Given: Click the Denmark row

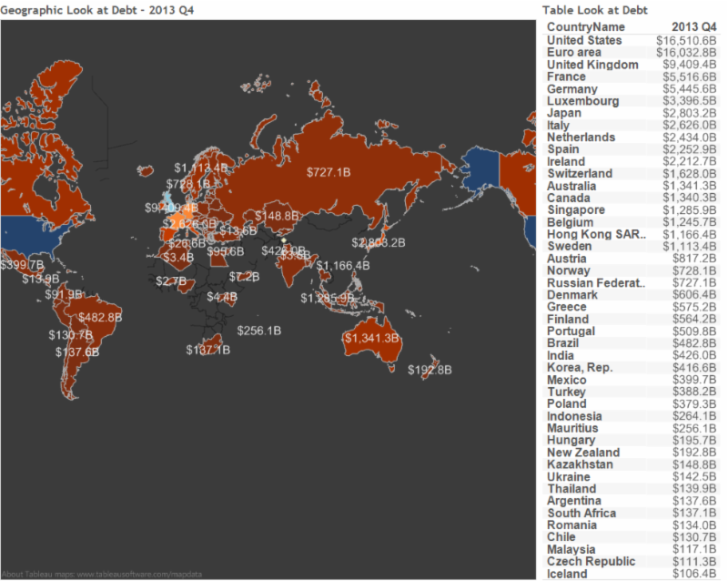Looking at the screenshot, I should (x=632, y=295).
